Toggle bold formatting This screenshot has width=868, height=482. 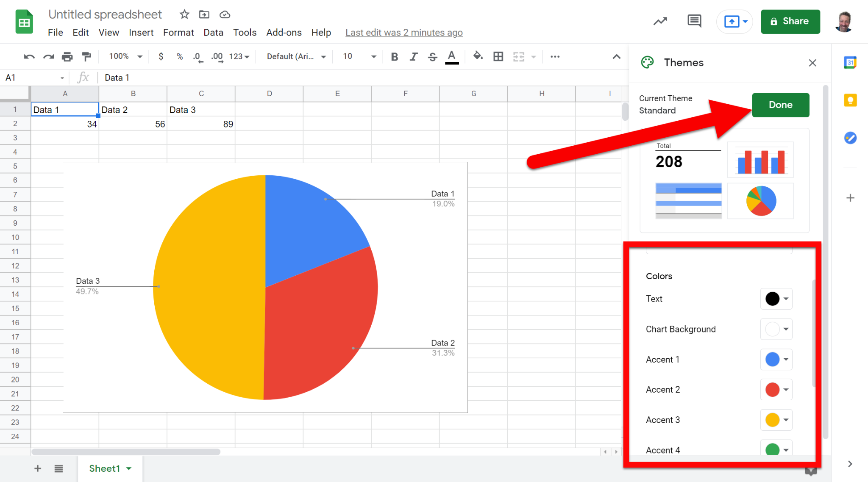394,57
